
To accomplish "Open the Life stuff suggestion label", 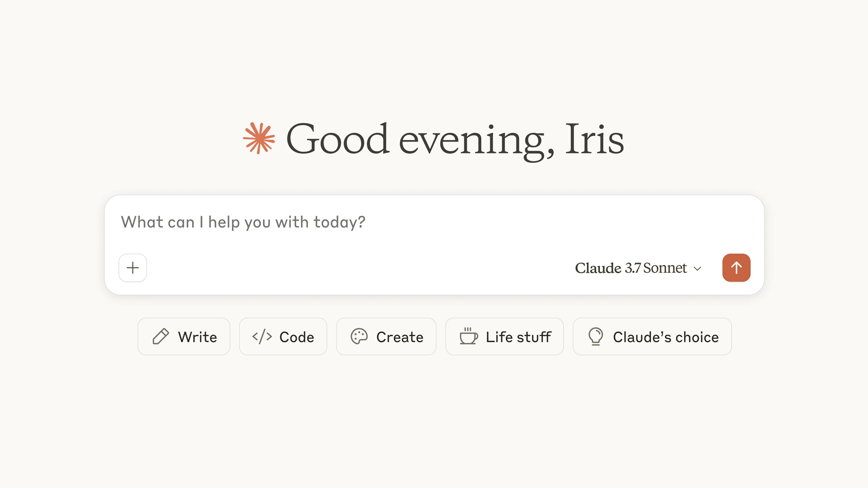I will (519, 337).
